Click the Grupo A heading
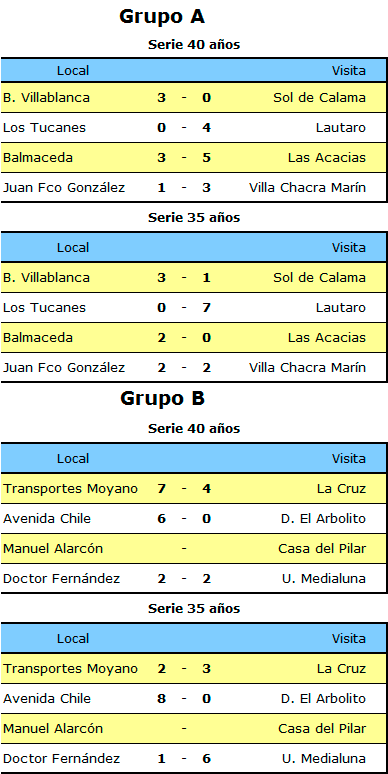The width and height of the screenshot is (388, 774). point(162,17)
